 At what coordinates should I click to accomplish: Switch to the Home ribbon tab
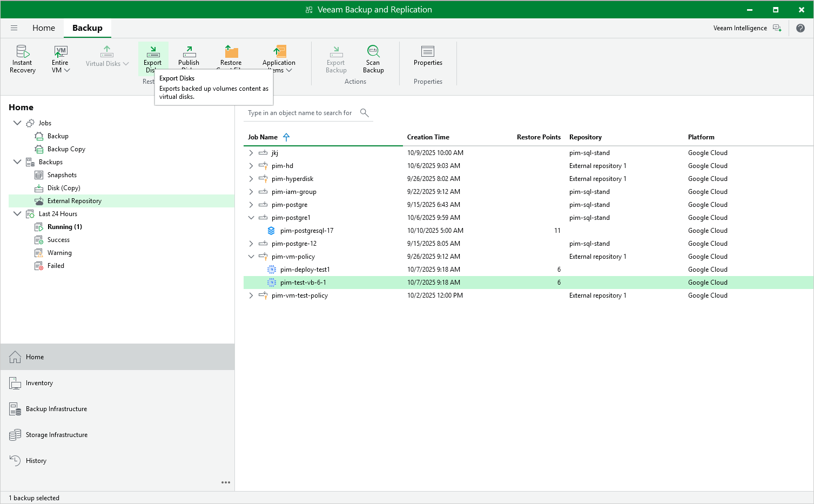pos(44,28)
